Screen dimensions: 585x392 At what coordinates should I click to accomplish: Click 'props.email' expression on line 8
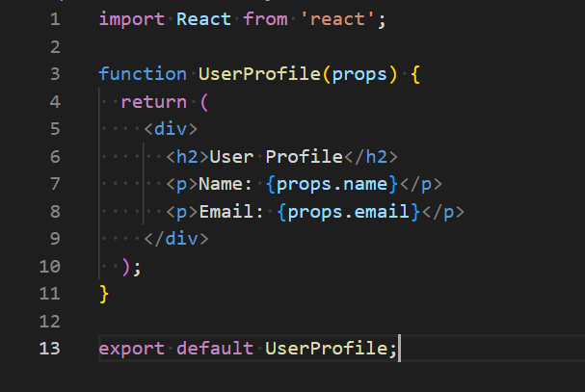pos(349,212)
